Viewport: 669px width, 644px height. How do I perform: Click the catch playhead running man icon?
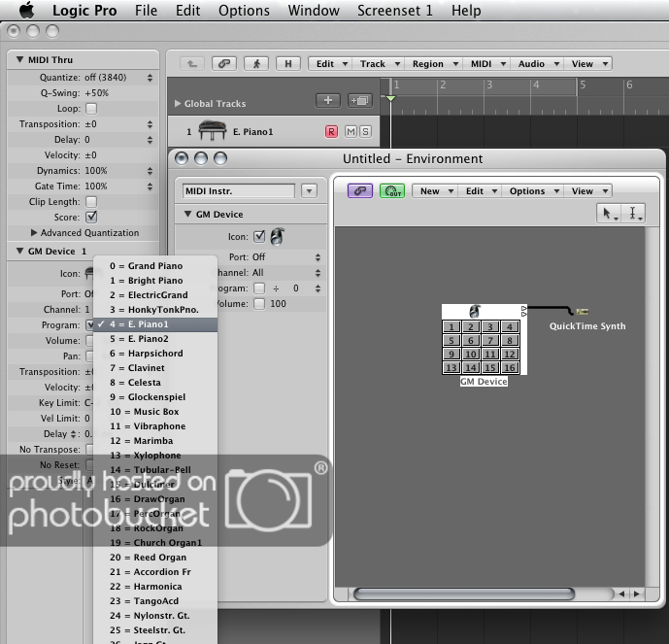255,64
